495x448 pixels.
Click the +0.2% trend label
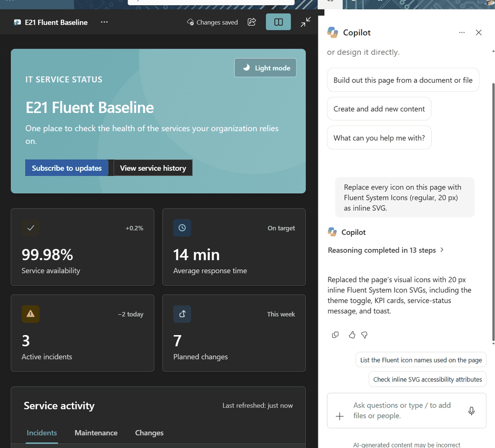coord(135,228)
